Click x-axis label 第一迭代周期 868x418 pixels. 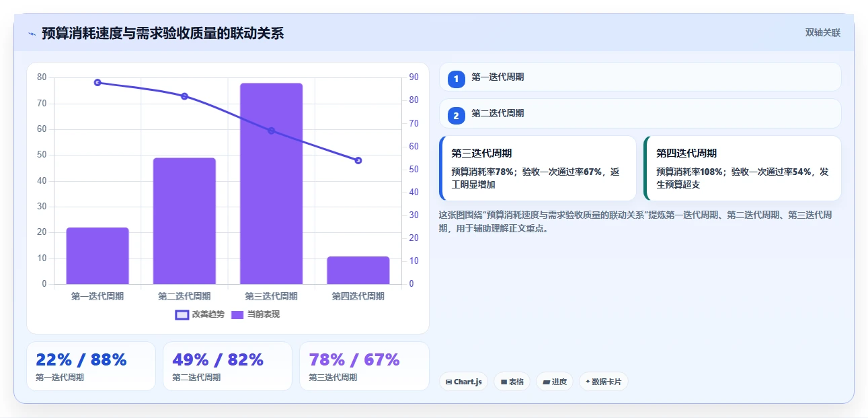97,296
